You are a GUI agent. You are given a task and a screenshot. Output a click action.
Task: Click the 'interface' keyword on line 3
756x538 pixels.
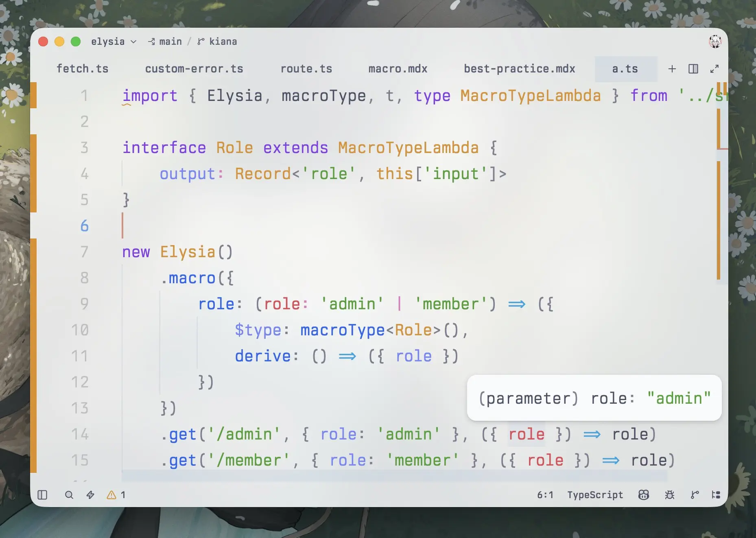(164, 148)
